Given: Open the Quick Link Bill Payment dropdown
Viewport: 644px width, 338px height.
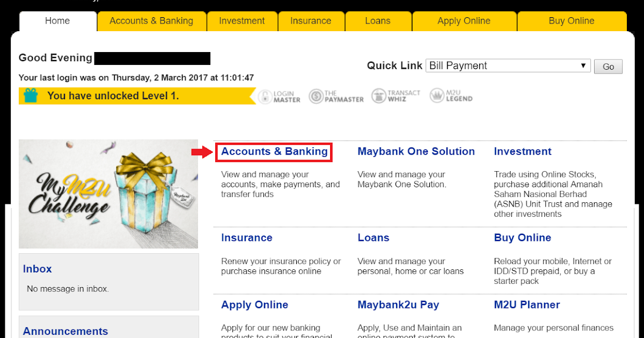Looking at the screenshot, I should coord(508,66).
